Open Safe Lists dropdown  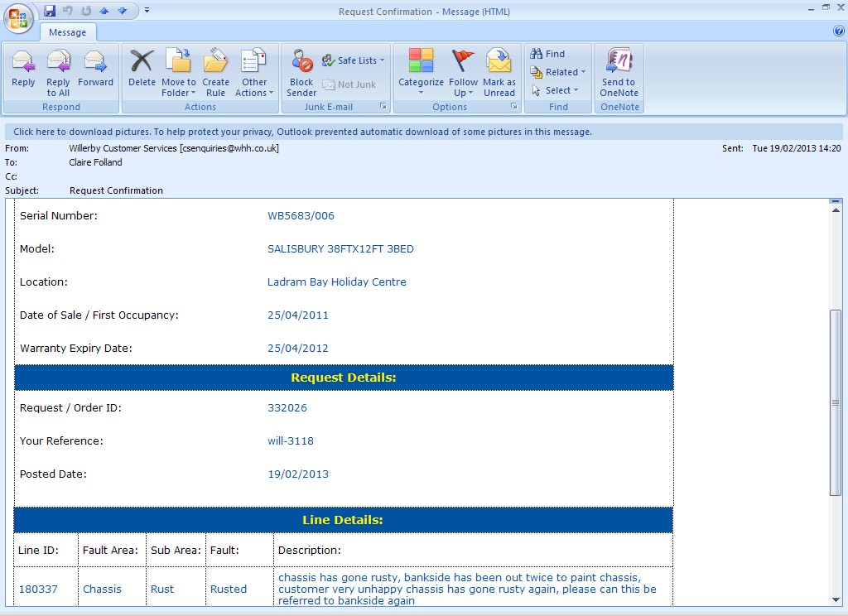point(354,60)
